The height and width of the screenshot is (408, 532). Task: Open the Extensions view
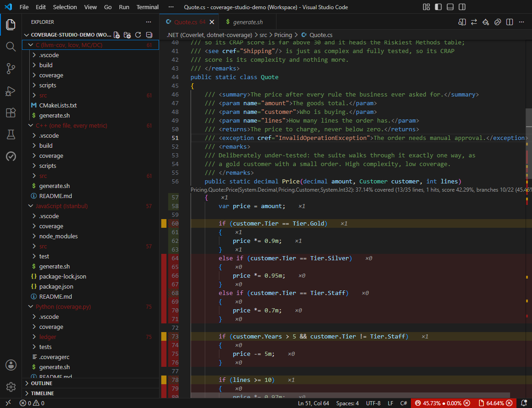[11, 113]
